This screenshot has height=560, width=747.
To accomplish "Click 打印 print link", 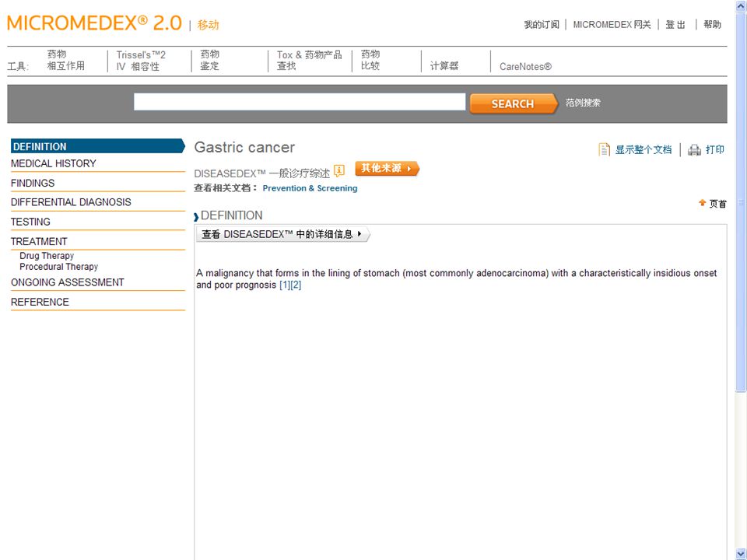I will pyautogui.click(x=714, y=149).
